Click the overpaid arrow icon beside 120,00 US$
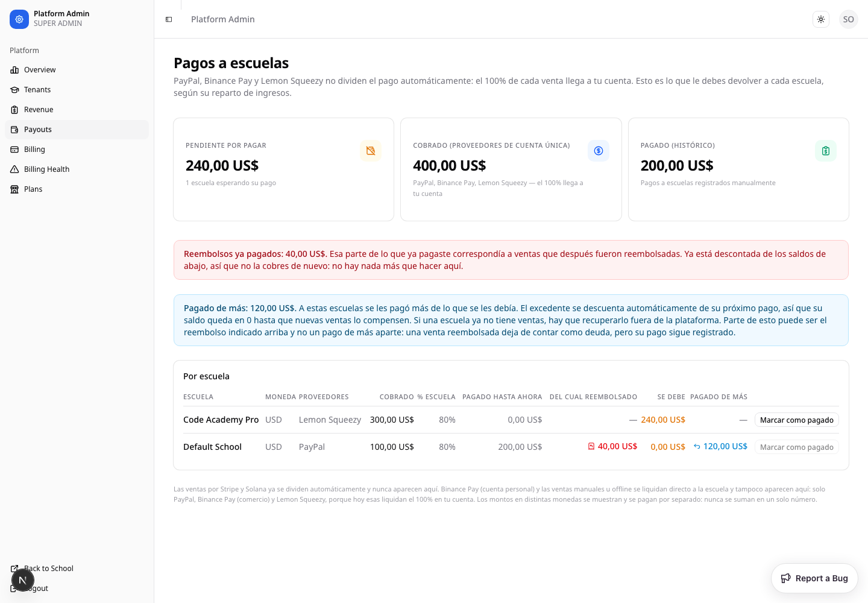868x603 pixels. pos(697,446)
